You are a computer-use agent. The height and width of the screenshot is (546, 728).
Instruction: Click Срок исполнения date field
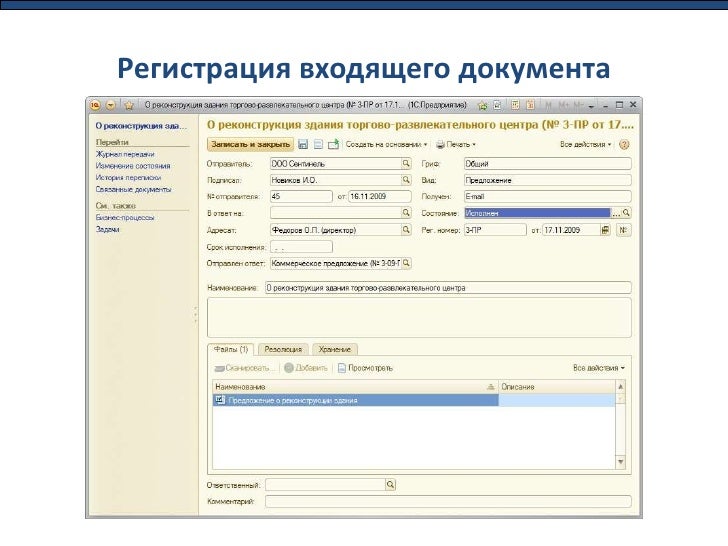tap(301, 247)
